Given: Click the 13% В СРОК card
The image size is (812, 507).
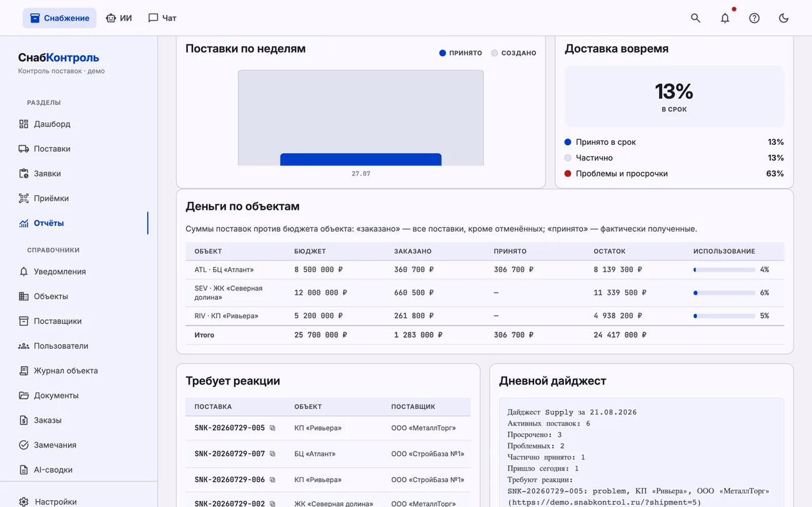Looking at the screenshot, I should (674, 97).
